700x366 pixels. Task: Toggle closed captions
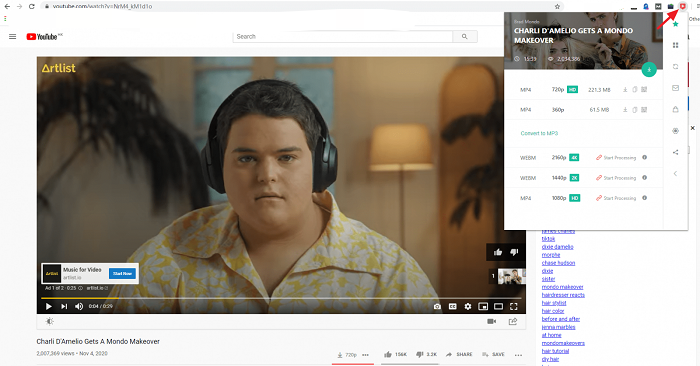[x=452, y=306]
